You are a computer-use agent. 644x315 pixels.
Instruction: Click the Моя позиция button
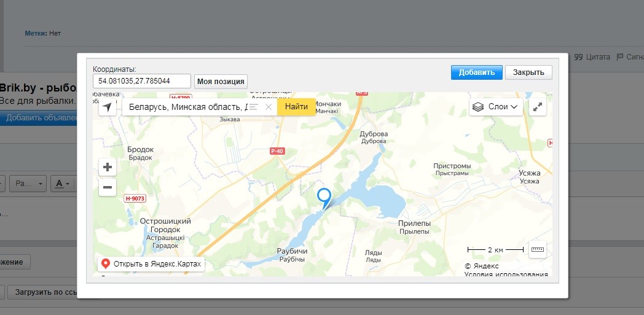pos(221,81)
